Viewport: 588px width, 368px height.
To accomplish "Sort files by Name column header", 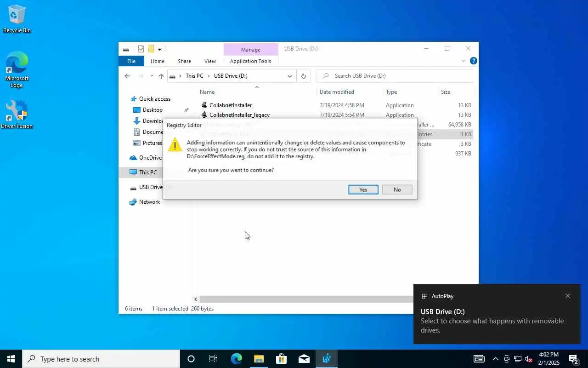I will [257, 92].
